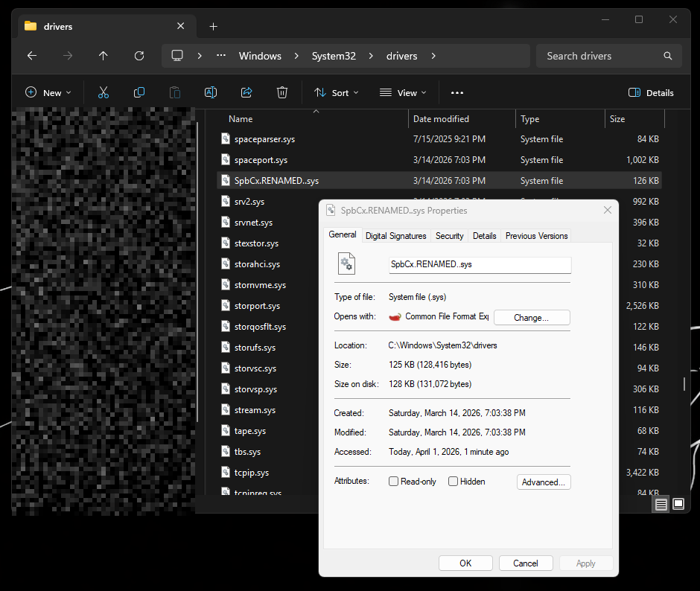
Task: Click the Cut scissors icon
Action: [104, 92]
